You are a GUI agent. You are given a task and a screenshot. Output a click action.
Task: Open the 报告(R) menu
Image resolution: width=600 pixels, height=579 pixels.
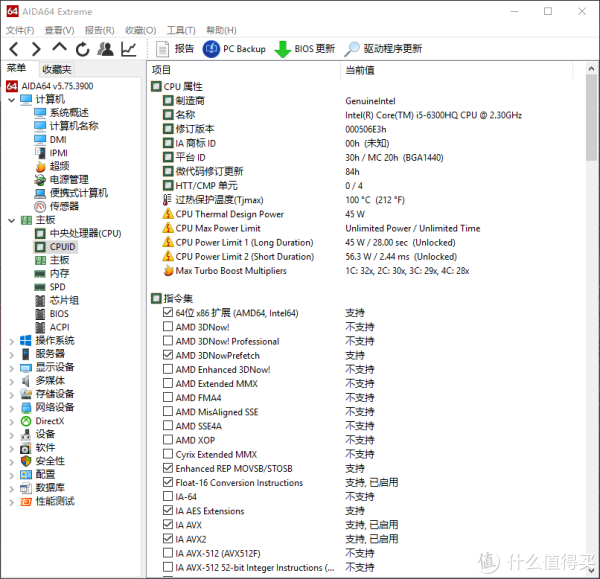(x=99, y=30)
